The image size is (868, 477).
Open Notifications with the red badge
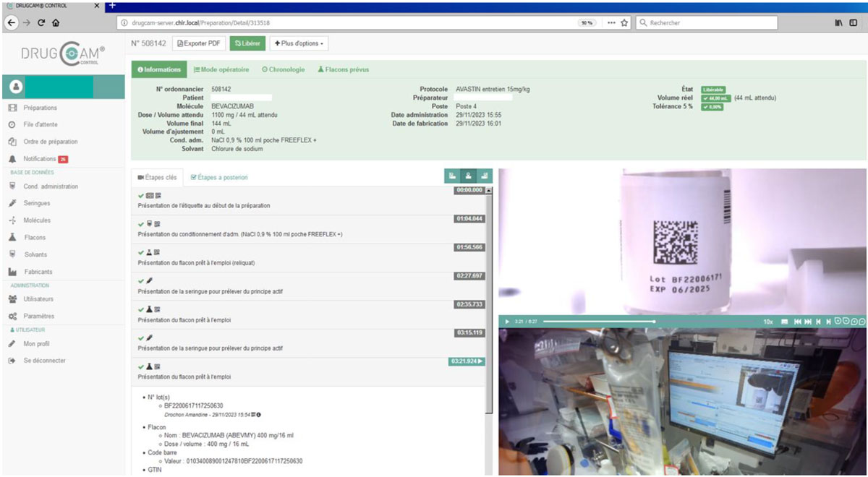click(39, 159)
